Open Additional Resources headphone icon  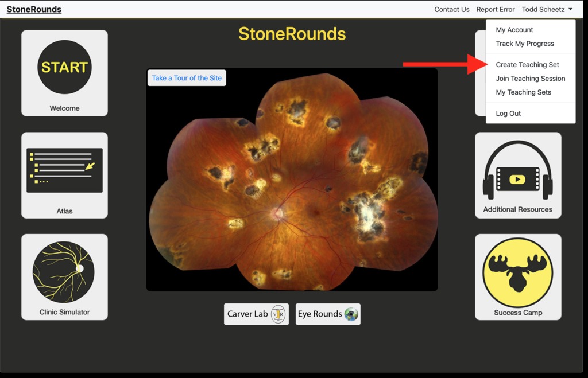coord(517,170)
